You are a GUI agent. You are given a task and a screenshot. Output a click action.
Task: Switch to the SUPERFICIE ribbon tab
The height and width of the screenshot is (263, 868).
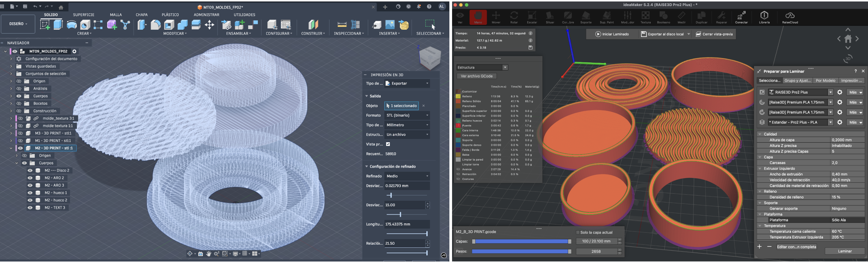[x=83, y=15]
